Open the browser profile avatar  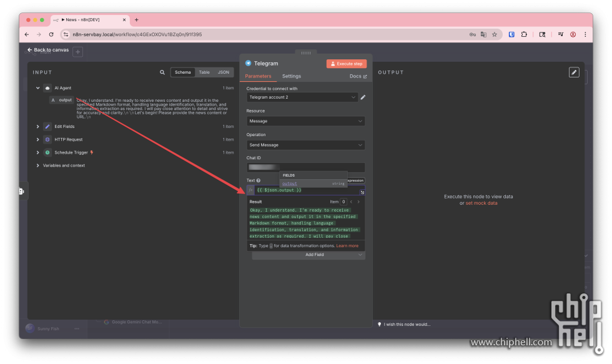point(573,34)
